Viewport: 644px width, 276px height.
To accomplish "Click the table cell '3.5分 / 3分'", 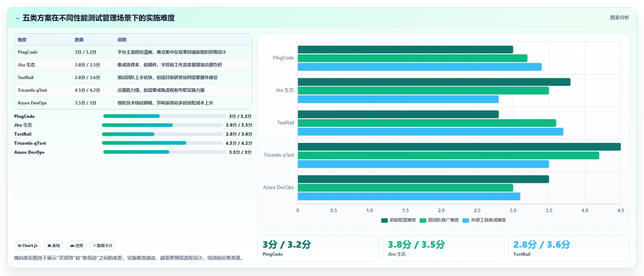I will [86, 103].
